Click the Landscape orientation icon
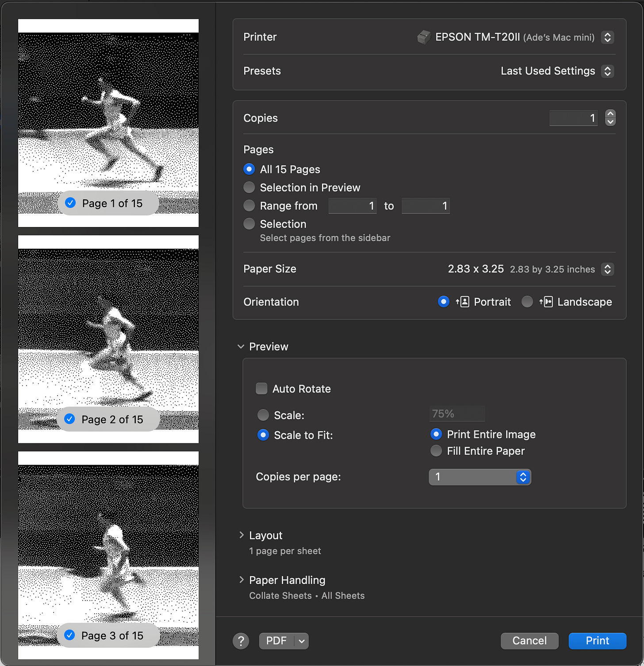Viewport: 644px width, 666px height. (546, 302)
